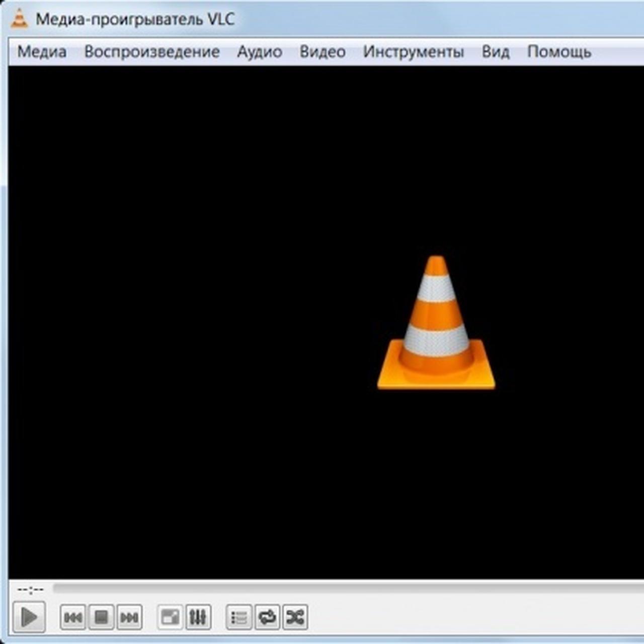Screen dimensions: 644x644
Task: Skip to the previous track
Action: 73,617
